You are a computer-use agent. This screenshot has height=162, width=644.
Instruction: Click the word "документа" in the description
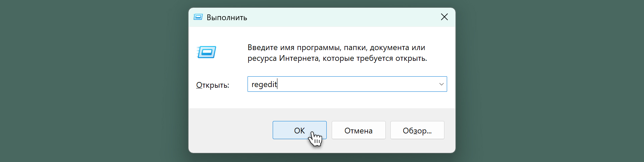pyautogui.click(x=389, y=48)
